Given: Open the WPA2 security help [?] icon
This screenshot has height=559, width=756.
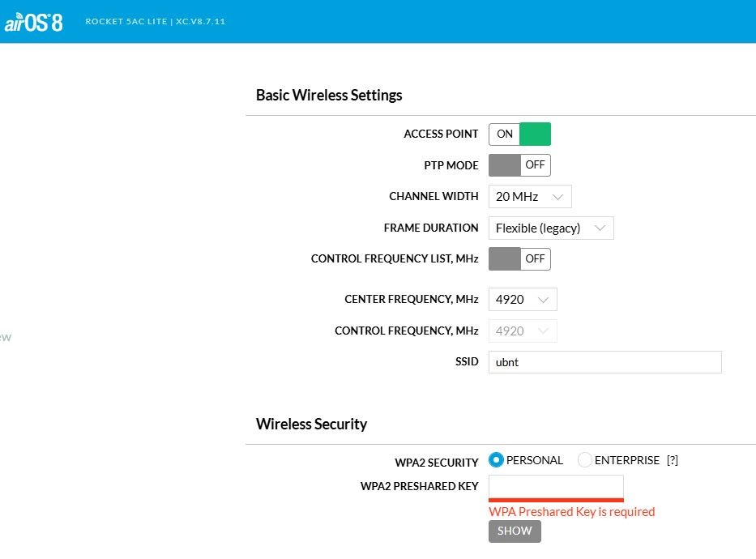Looking at the screenshot, I should (672, 460).
